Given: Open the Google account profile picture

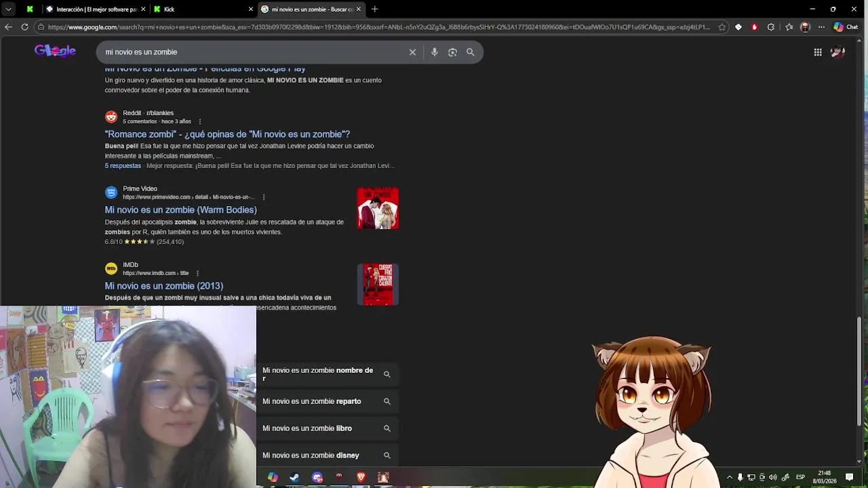Looking at the screenshot, I should click(x=838, y=52).
